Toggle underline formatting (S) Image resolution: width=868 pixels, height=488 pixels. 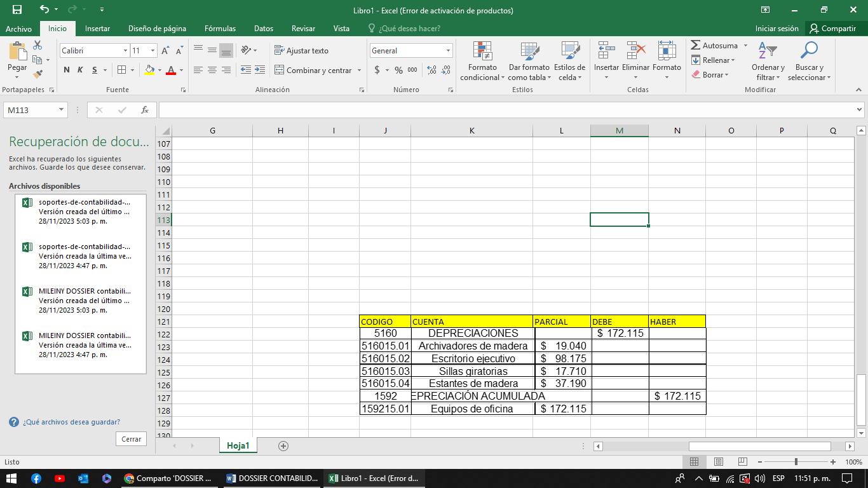(95, 70)
